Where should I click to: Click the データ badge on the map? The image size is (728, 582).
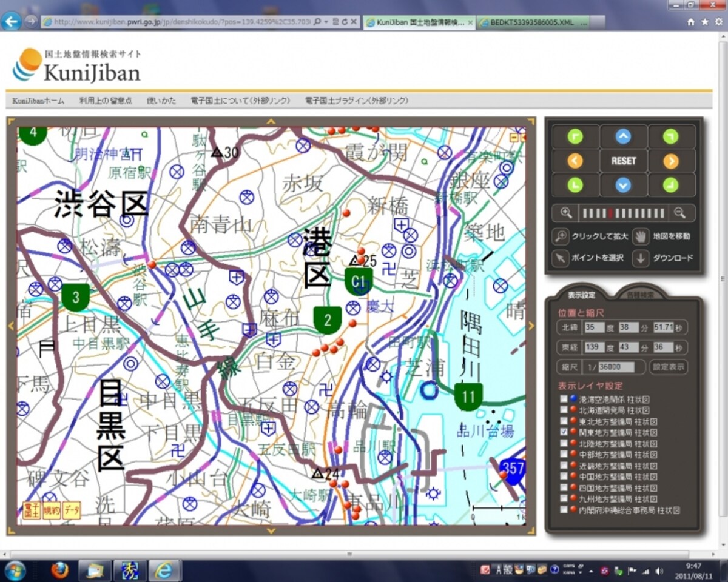tap(72, 510)
